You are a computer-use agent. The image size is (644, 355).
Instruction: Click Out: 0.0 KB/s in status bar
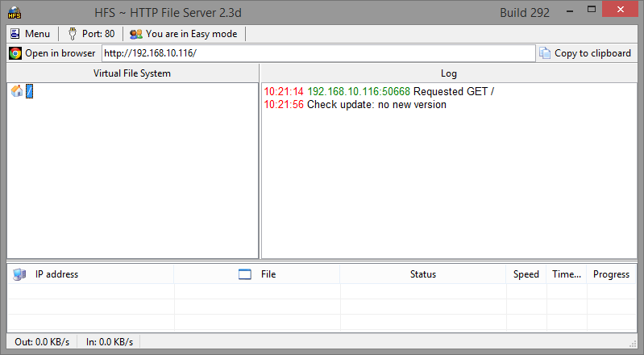pos(42,342)
